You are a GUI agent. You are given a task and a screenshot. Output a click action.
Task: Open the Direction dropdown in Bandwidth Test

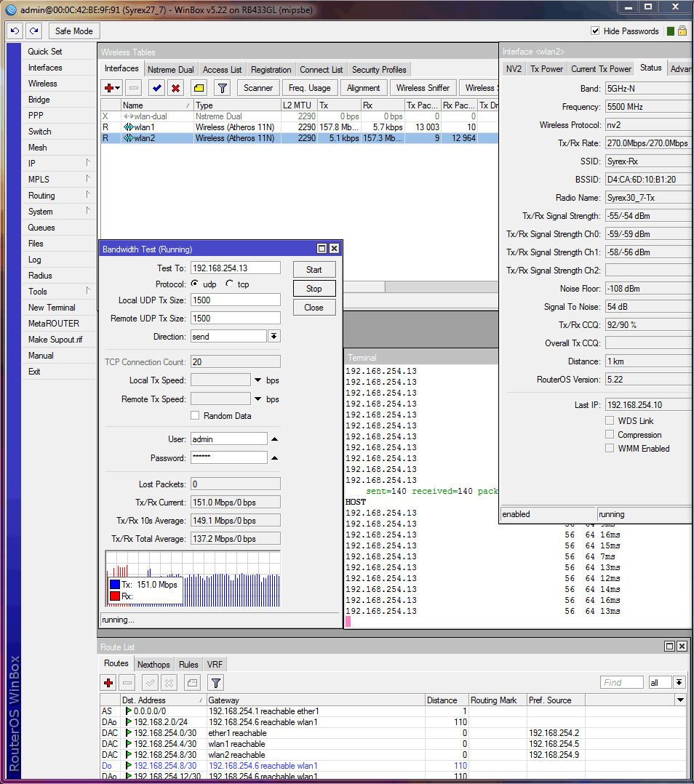point(274,337)
